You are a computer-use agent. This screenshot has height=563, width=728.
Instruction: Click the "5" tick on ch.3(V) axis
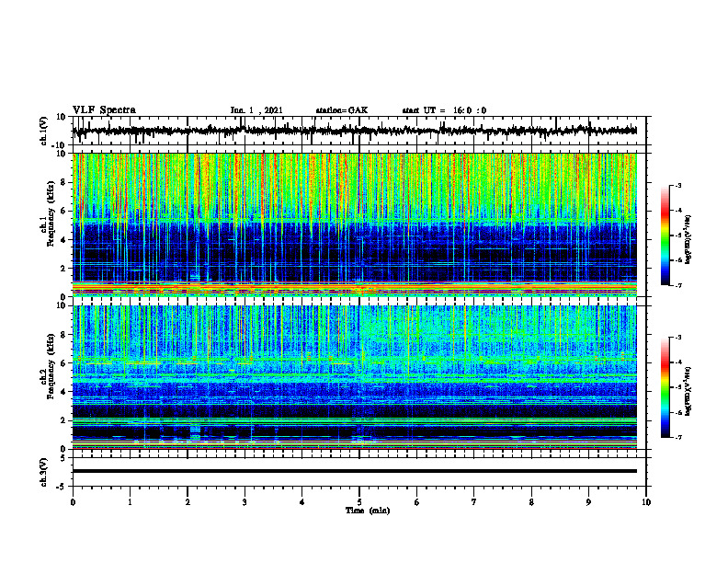(x=63, y=457)
